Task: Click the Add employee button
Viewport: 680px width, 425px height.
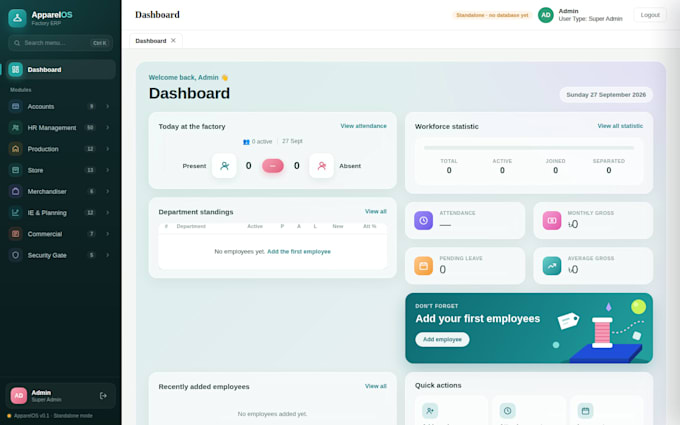Action: click(x=442, y=339)
